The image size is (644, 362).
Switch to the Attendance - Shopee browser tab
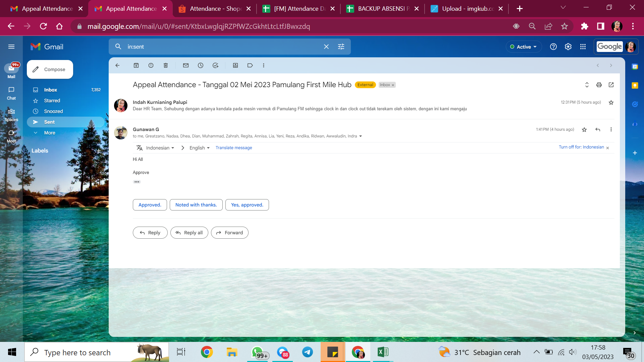coord(215,9)
